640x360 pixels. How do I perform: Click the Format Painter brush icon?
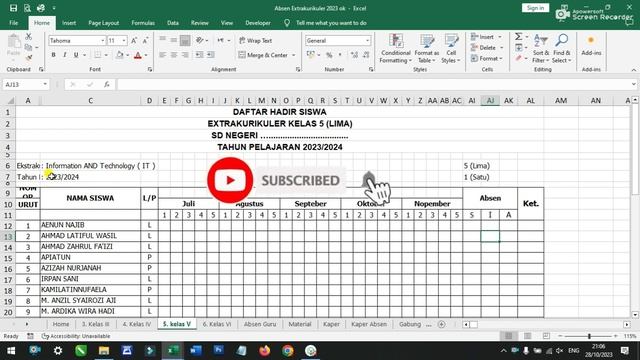pos(29,58)
